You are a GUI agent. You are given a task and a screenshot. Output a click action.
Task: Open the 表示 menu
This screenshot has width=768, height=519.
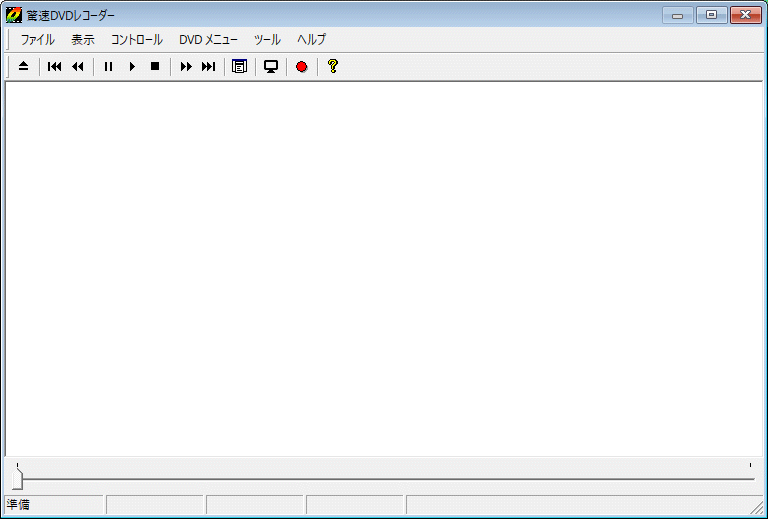pos(83,40)
